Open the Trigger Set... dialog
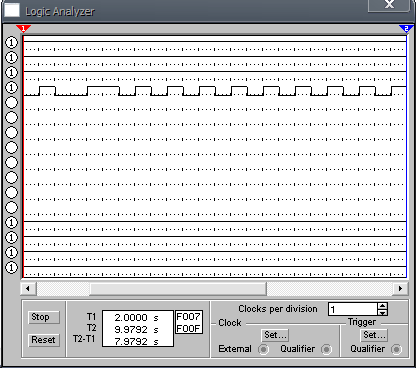The height and width of the screenshot is (368, 416). [374, 335]
